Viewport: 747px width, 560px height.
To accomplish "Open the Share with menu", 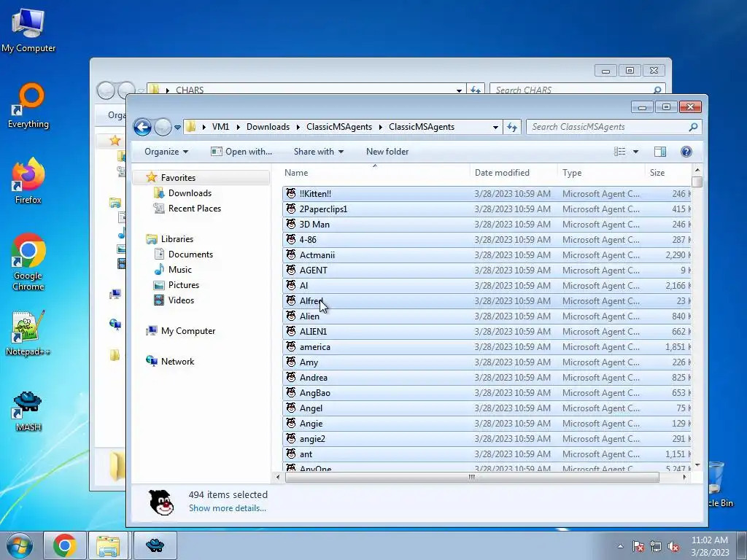I will [319, 152].
